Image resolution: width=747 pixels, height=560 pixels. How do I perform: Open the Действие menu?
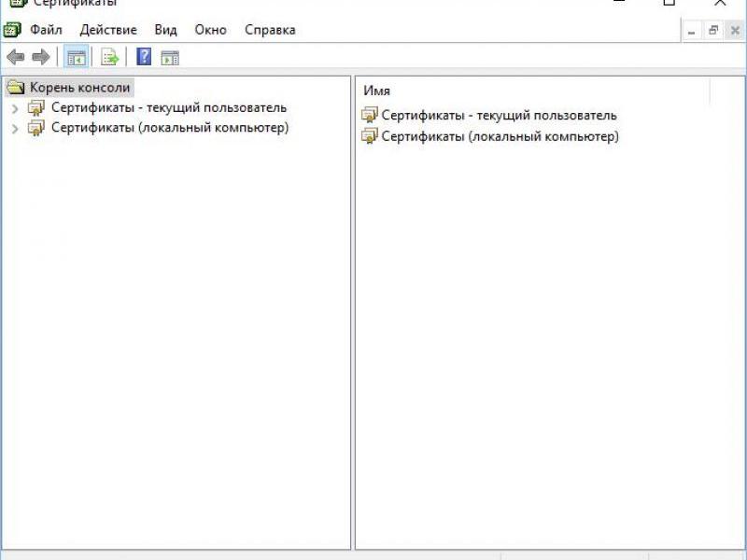(108, 30)
